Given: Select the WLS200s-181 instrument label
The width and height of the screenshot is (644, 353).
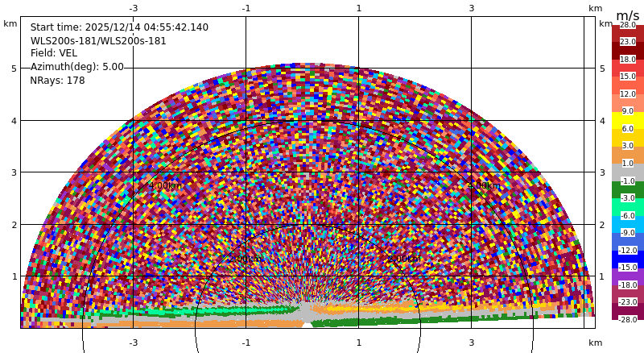Looking at the screenshot, I should point(98,41).
